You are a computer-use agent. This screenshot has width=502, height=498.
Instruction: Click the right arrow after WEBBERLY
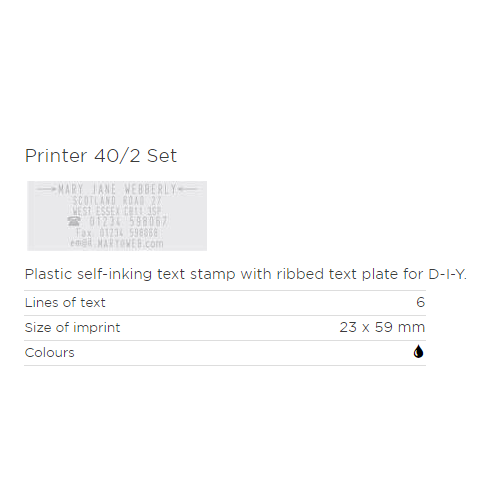(x=188, y=189)
